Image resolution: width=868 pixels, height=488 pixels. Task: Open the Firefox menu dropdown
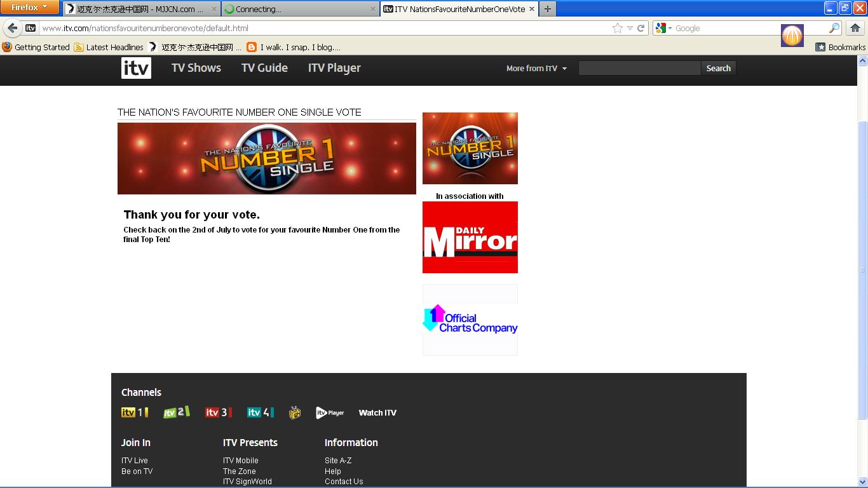click(29, 8)
